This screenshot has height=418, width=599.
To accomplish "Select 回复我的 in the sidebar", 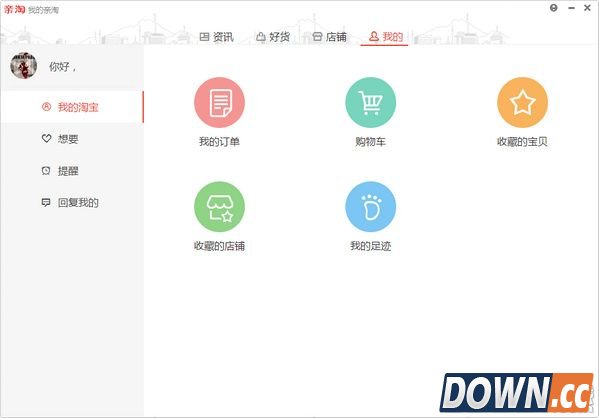I will pyautogui.click(x=72, y=203).
